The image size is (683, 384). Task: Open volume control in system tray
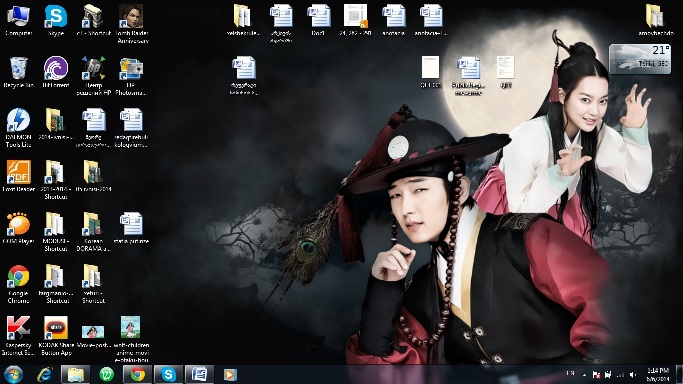(x=633, y=375)
